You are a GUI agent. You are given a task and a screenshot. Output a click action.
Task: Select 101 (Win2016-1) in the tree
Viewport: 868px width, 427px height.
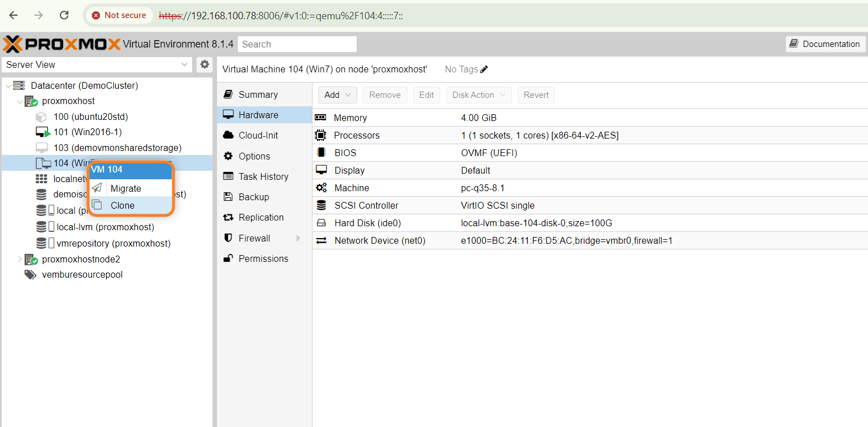click(x=88, y=132)
